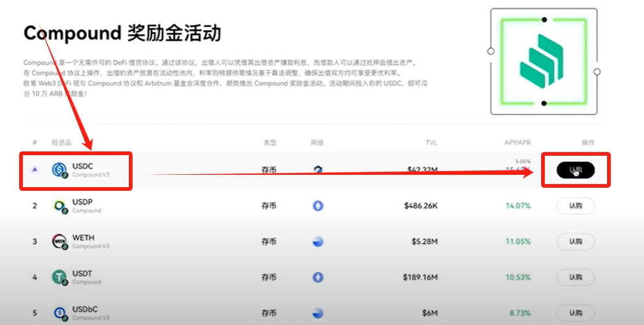Screen dimensions: 644x325
Task: Click the 类型 column header
Action: 269,142
